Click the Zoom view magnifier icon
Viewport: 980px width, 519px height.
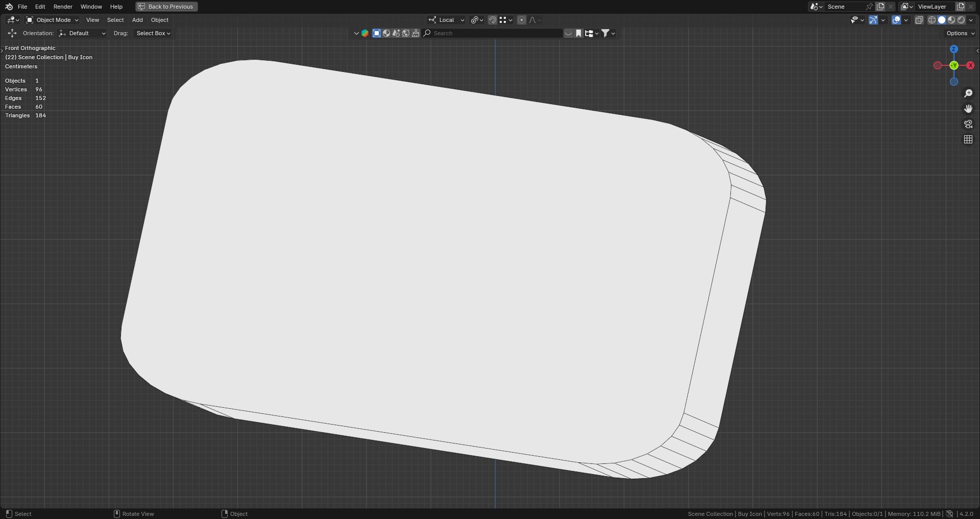coord(968,93)
